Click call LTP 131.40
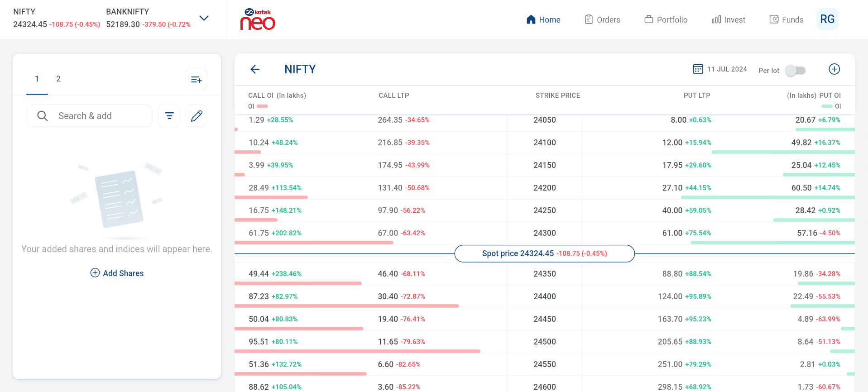The height and width of the screenshot is (392, 868). (390, 188)
